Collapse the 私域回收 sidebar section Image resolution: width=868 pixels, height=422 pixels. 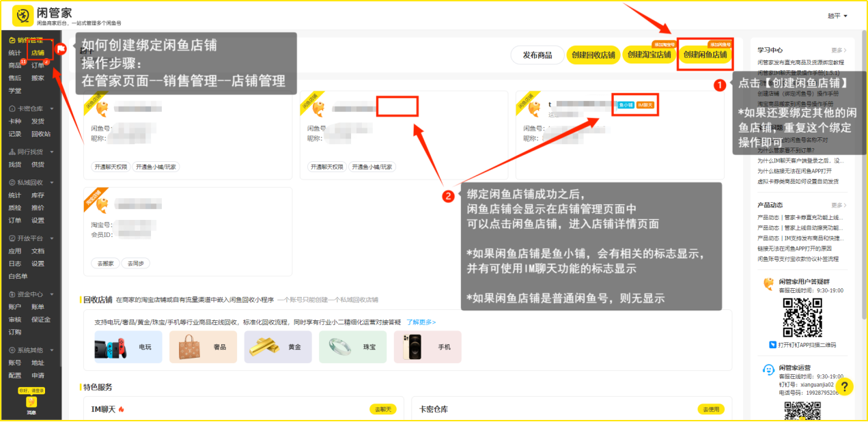pyautogui.click(x=52, y=183)
